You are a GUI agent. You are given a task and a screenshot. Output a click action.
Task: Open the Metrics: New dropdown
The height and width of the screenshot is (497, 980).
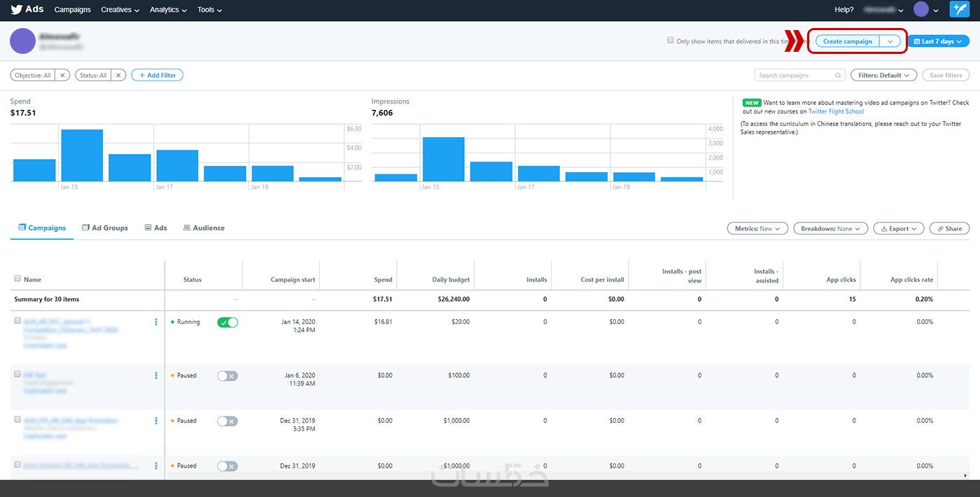click(x=757, y=228)
